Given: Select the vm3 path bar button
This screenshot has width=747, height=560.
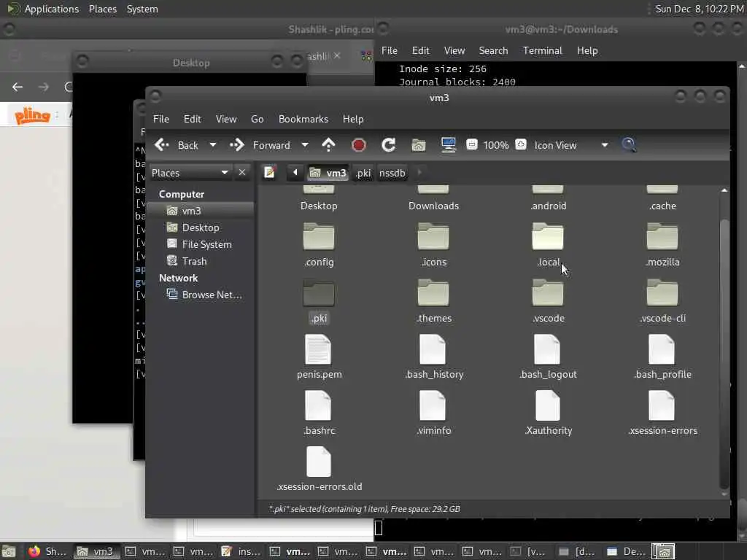Looking at the screenshot, I should [328, 173].
